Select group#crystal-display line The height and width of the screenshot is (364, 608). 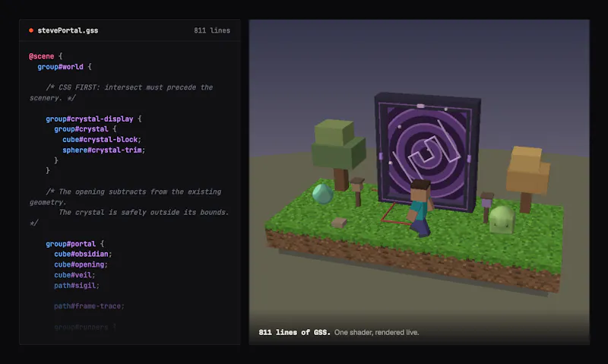tap(93, 119)
